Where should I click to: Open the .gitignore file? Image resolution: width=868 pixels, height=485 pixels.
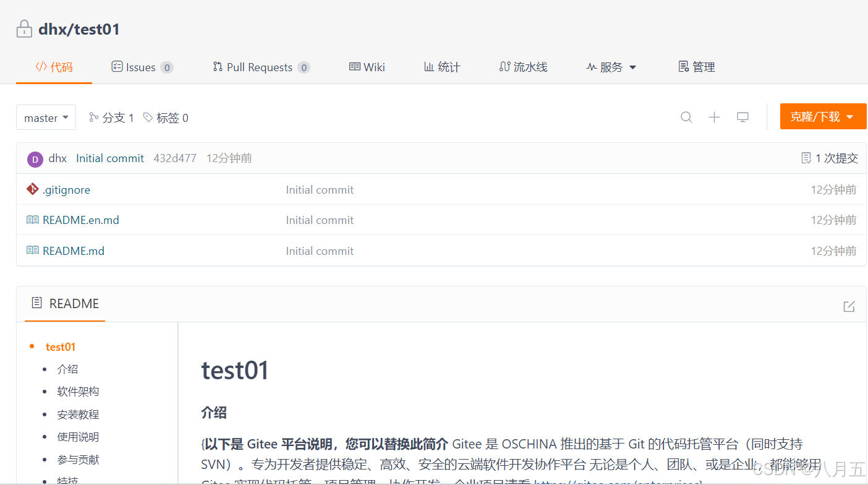[66, 190]
